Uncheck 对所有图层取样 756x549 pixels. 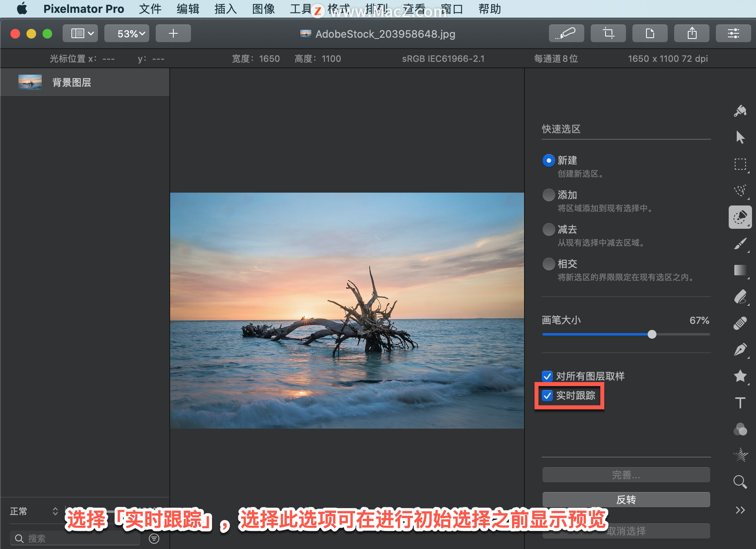547,376
